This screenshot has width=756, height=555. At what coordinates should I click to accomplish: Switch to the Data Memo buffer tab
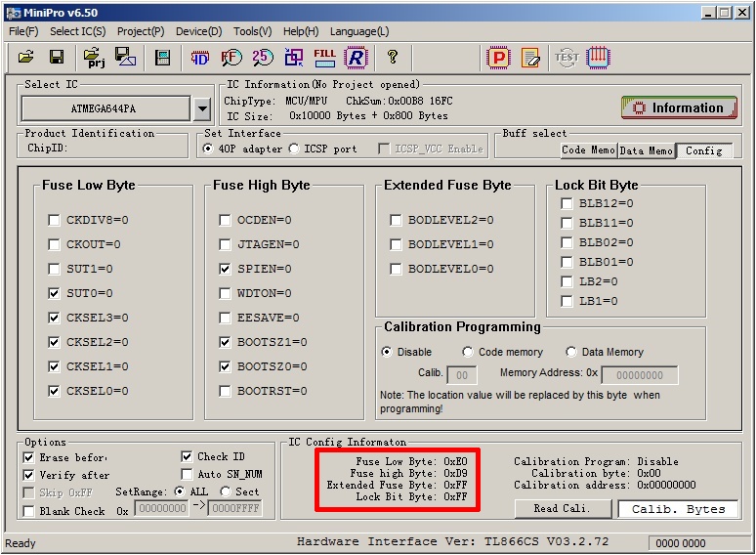click(646, 150)
